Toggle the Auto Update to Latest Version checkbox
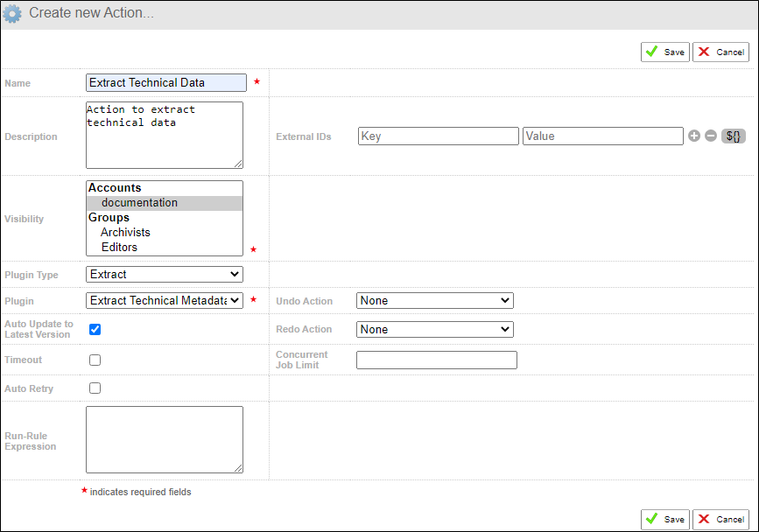Screen dimensions: 759x532 coord(95,330)
